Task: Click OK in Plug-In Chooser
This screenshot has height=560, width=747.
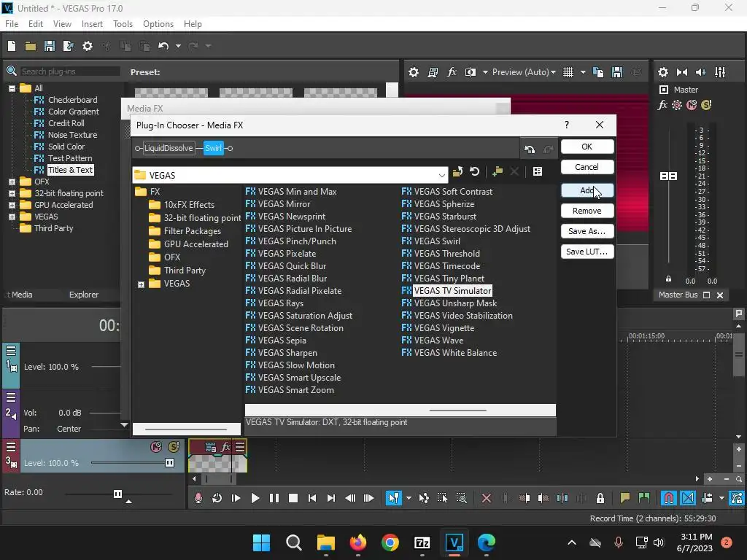Action: pos(587,147)
